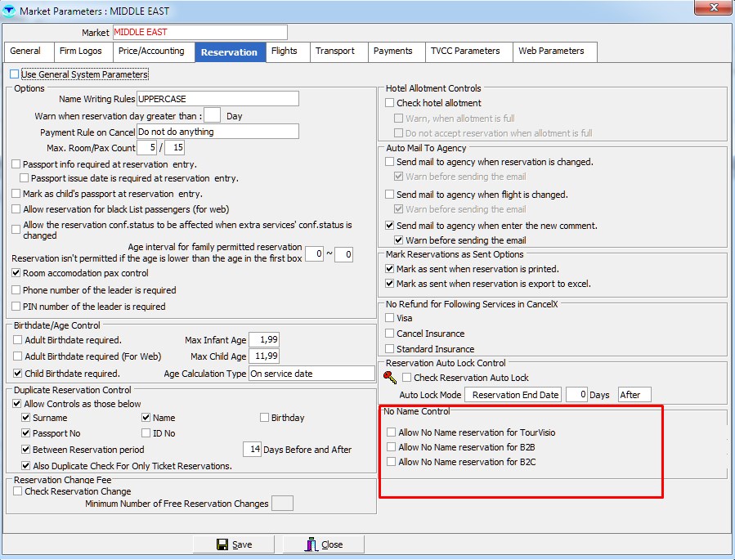Expand the Age Calculation Type combo box
Image resolution: width=735 pixels, height=560 pixels.
pyautogui.click(x=311, y=374)
